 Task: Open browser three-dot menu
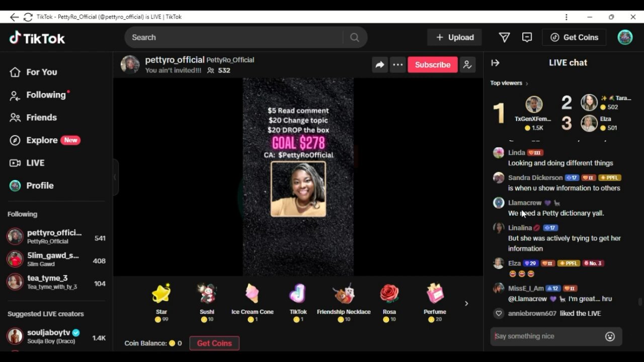(x=567, y=17)
